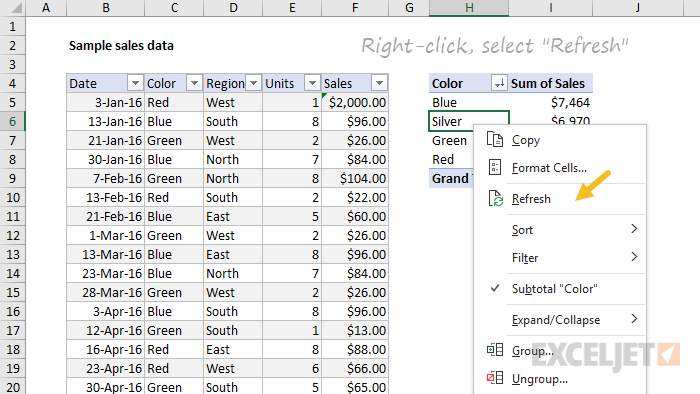Select column A header

[x=46, y=8]
